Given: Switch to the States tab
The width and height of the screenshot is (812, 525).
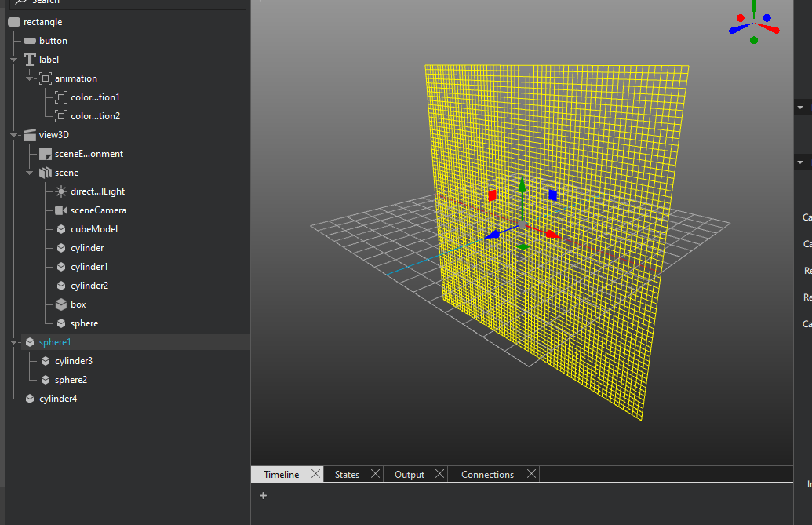Looking at the screenshot, I should tap(347, 475).
